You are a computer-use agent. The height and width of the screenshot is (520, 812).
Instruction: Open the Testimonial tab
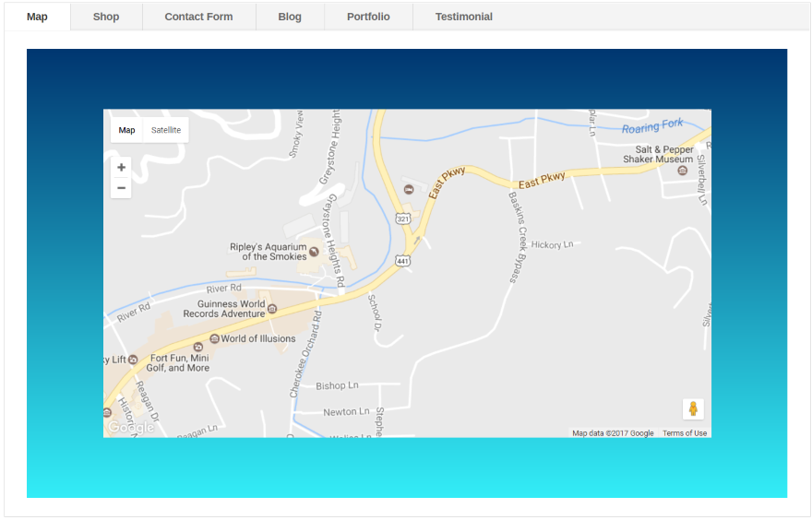coord(464,17)
